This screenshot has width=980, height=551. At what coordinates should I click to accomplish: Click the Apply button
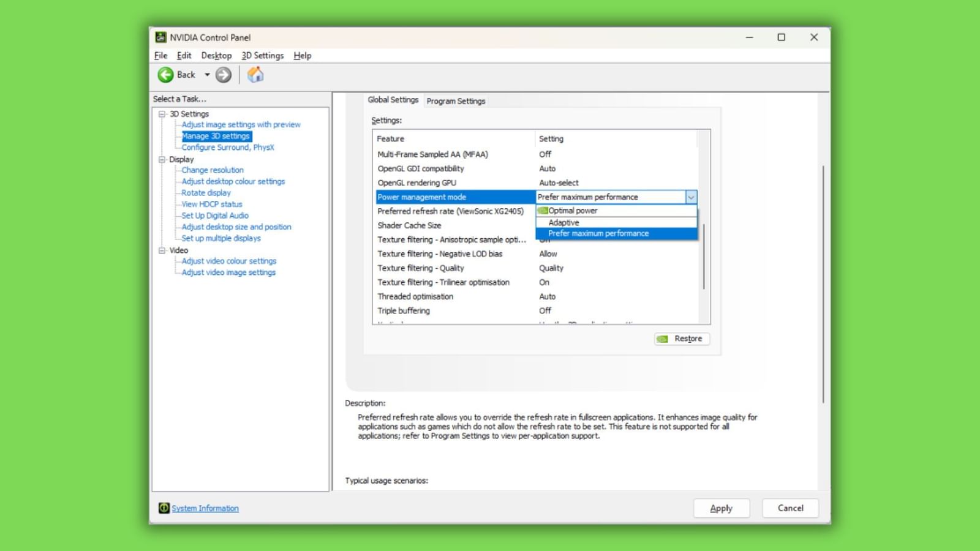click(x=722, y=508)
